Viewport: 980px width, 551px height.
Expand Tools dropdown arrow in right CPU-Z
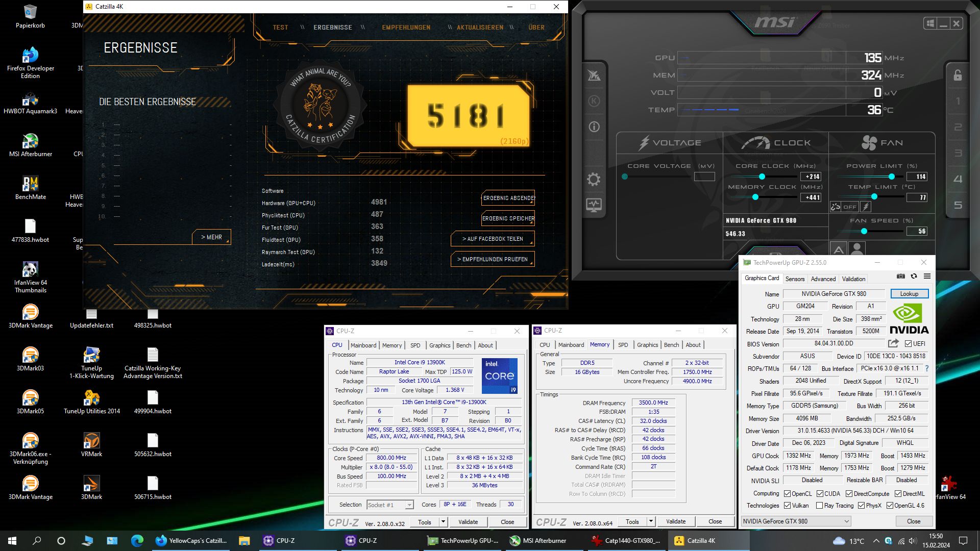click(x=651, y=521)
